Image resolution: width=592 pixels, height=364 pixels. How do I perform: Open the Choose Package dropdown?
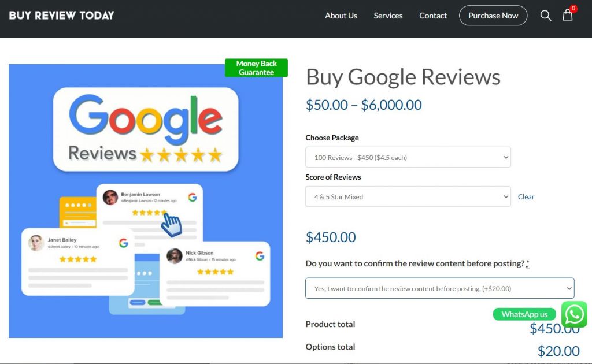408,157
